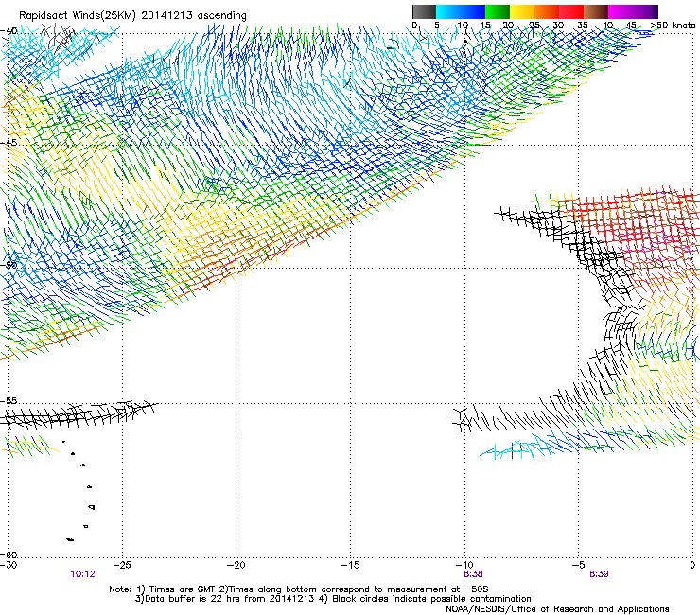Click the 'NOAA/NESDIS/Office of Research and Applications' credit
Viewport: 700px width, 615px height.
(557, 609)
